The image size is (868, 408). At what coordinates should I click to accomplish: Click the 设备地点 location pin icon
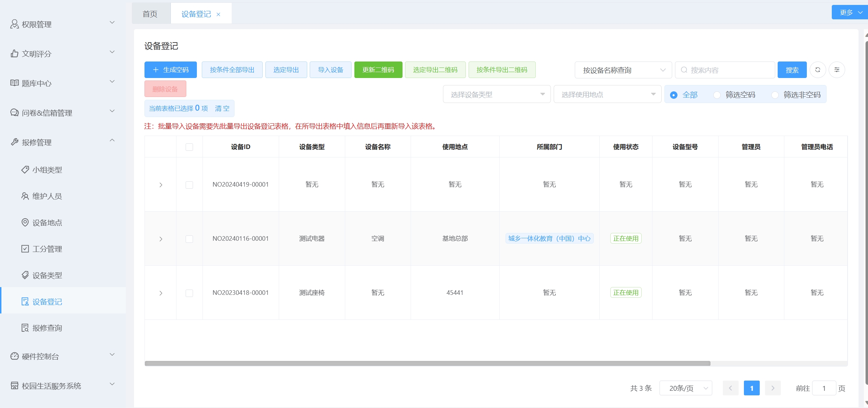point(25,222)
